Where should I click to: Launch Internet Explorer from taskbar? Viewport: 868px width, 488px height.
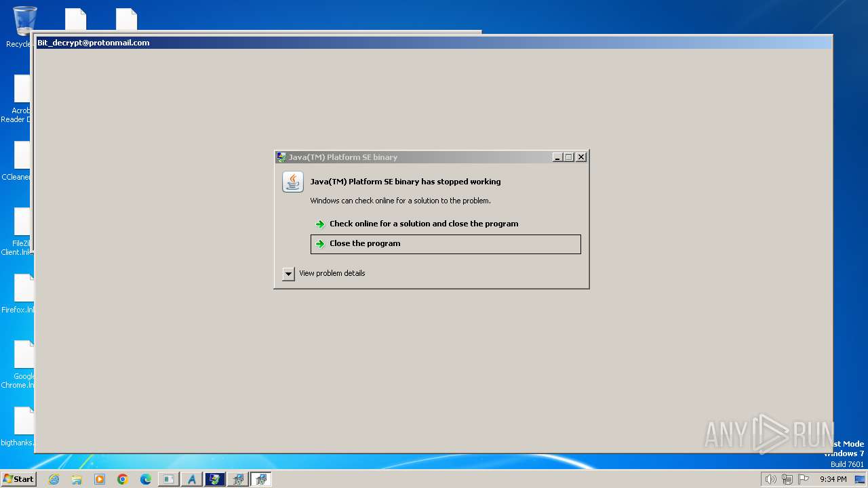54,479
